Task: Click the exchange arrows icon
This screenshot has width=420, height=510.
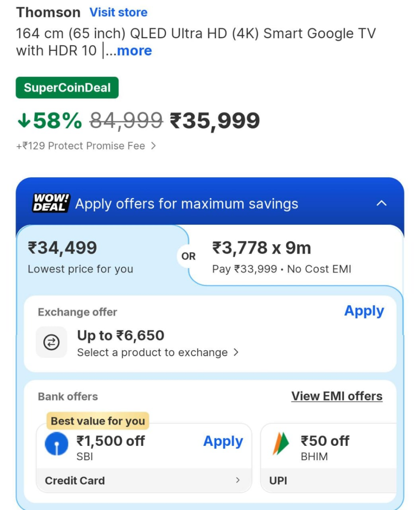Action: pyautogui.click(x=51, y=342)
